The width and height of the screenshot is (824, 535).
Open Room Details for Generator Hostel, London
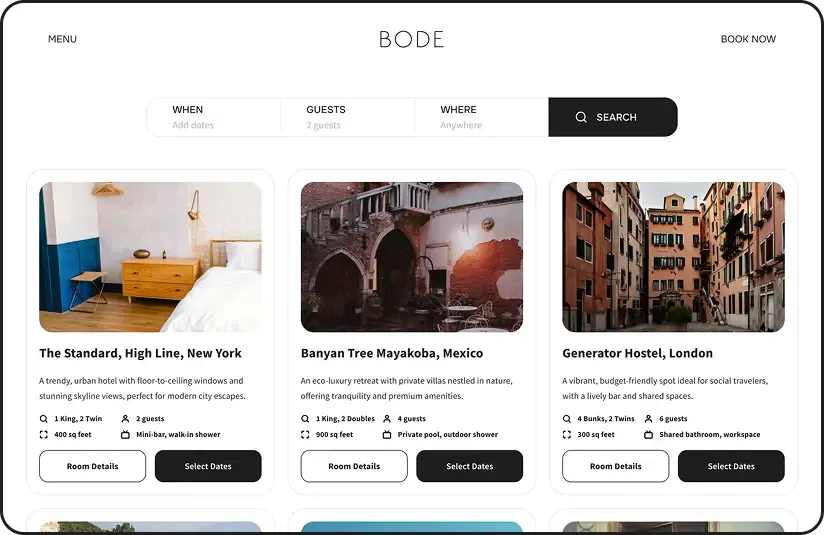tap(616, 466)
